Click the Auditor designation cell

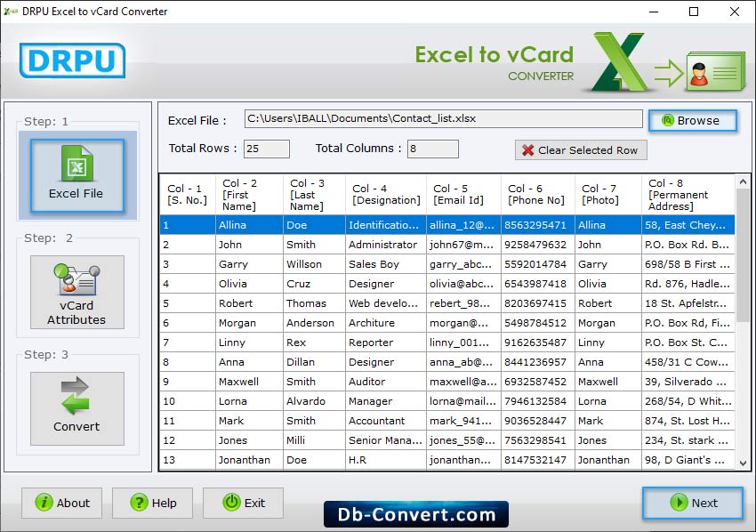(386, 382)
